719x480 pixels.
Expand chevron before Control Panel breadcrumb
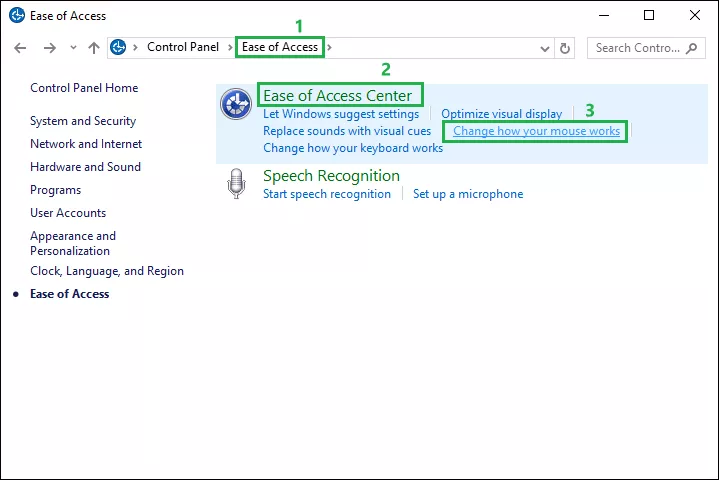click(135, 47)
